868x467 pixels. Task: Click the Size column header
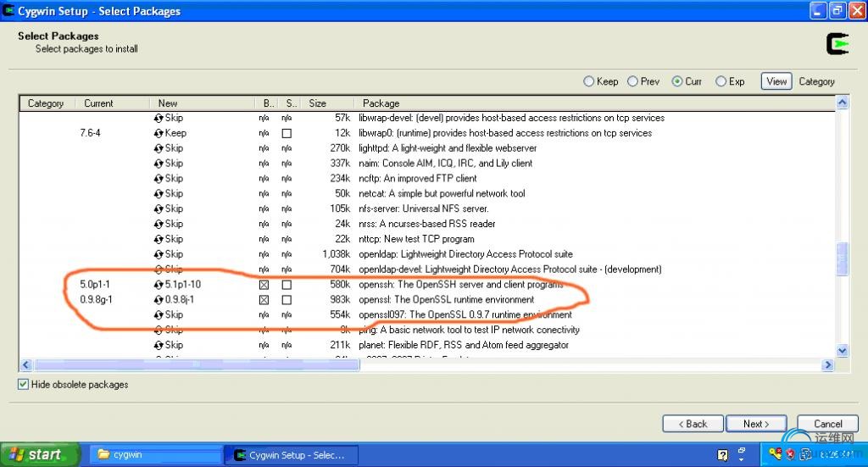[x=326, y=103]
